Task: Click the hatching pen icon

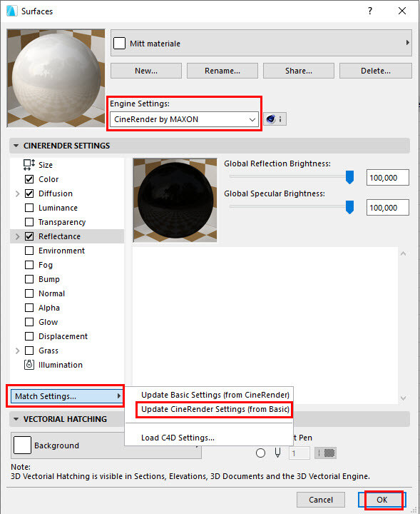Action: pyautogui.click(x=277, y=453)
